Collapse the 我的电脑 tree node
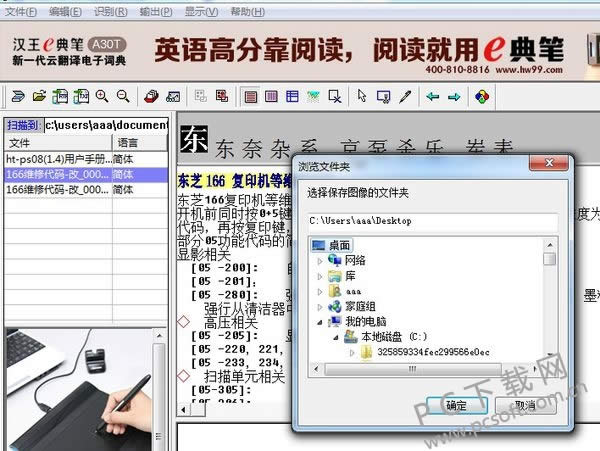The image size is (600, 451). click(x=320, y=322)
